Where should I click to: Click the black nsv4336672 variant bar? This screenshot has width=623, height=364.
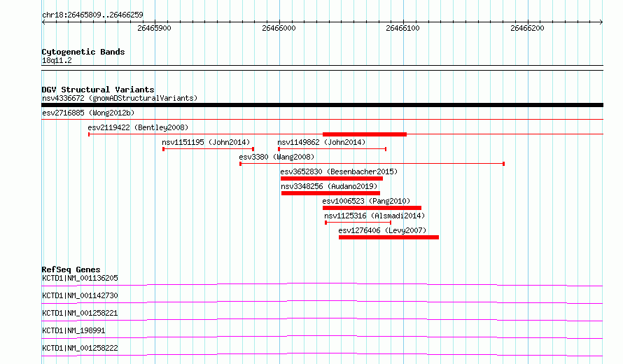[x=322, y=105]
